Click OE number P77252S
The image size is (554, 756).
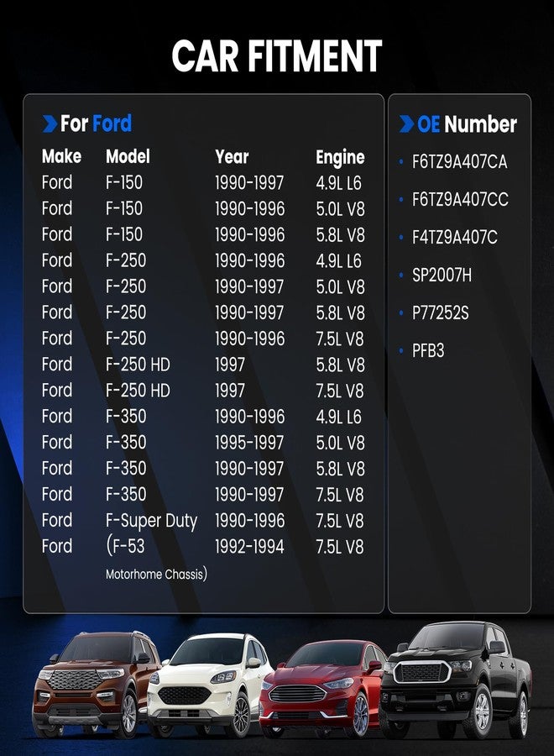(x=440, y=313)
